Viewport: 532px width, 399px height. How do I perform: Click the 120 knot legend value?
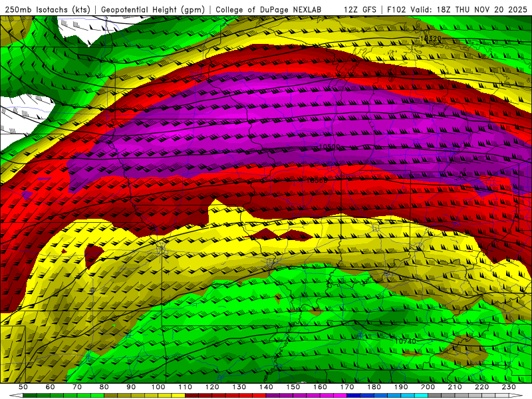pos(212,387)
